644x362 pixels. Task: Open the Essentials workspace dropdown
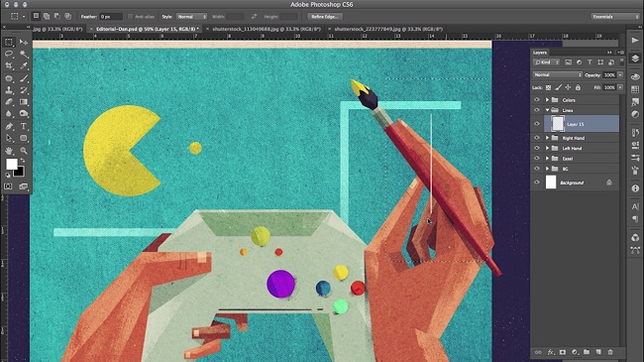coord(615,17)
